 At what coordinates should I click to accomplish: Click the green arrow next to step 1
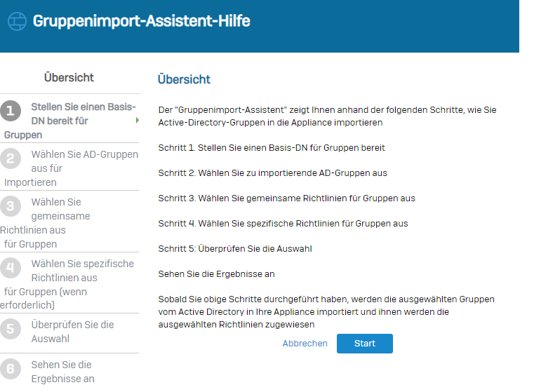point(138,120)
